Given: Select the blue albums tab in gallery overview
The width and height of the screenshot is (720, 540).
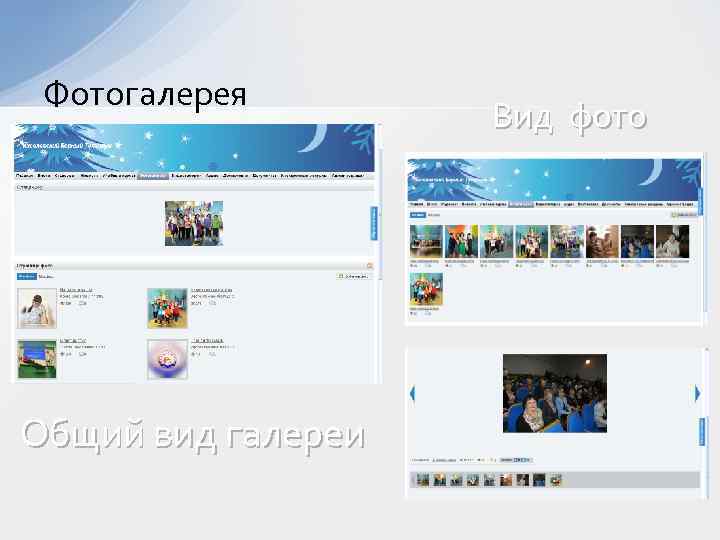Looking at the screenshot, I should pyautogui.click(x=27, y=276).
